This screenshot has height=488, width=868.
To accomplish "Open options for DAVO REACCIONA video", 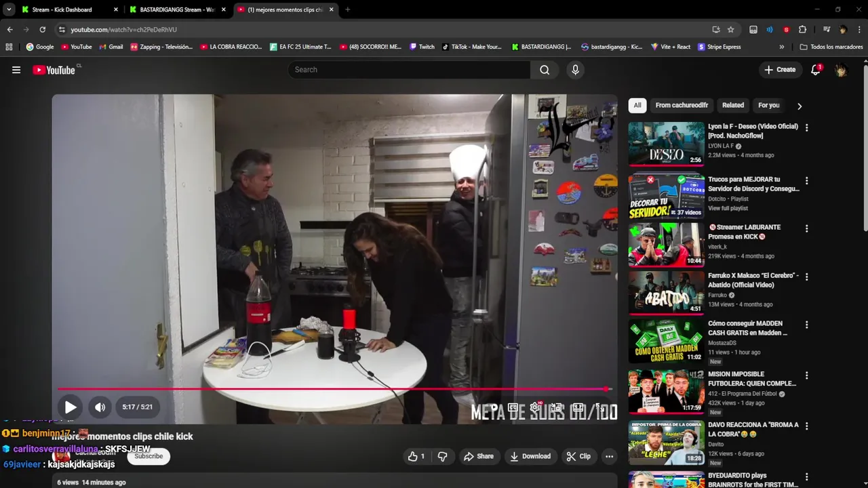I will (806, 426).
